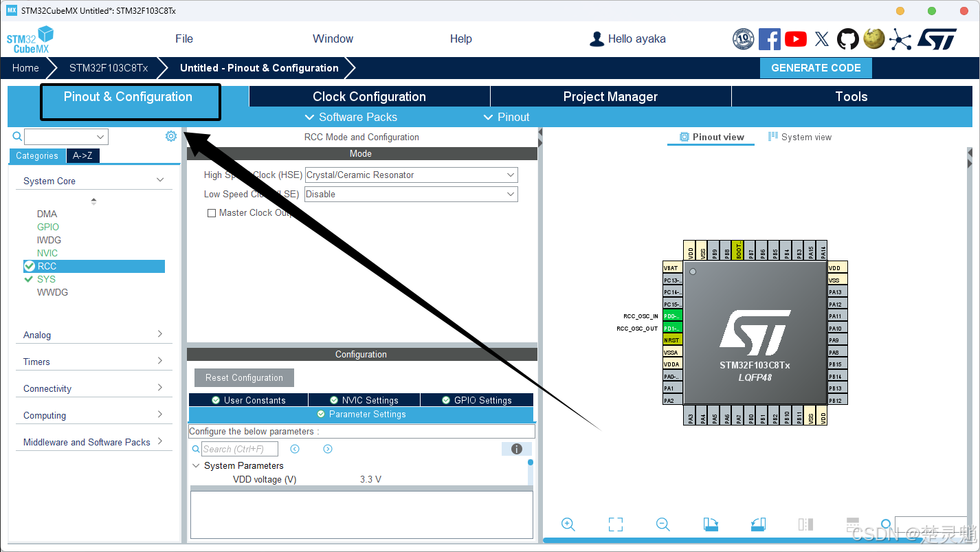Open the Software Packs dropdown menu
Screen dimensions: 980x552
(x=350, y=117)
